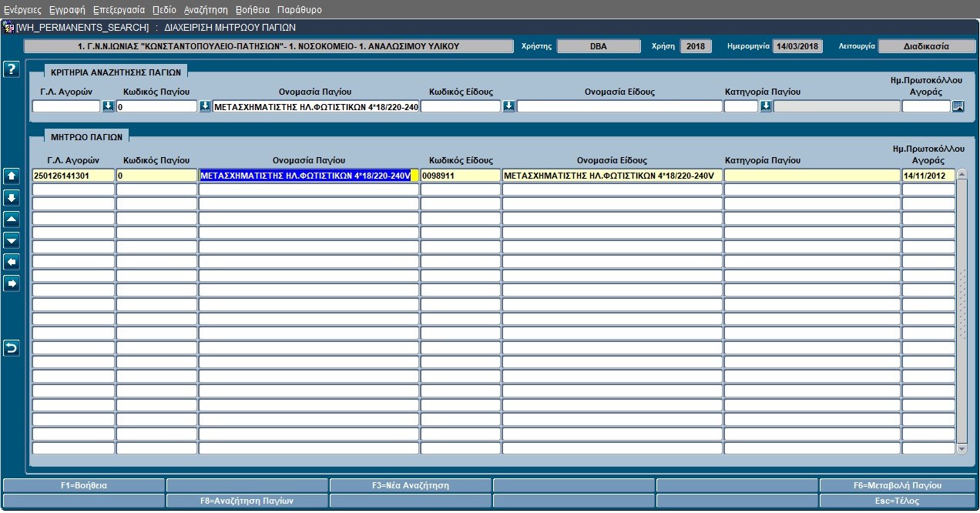980x513 pixels.
Task: Click the results table scrollbar down arrow
Action: 962,448
